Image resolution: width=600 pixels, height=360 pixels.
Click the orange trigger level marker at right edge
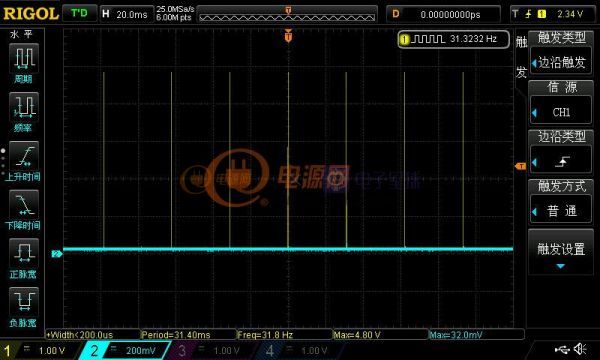pyautogui.click(x=520, y=166)
